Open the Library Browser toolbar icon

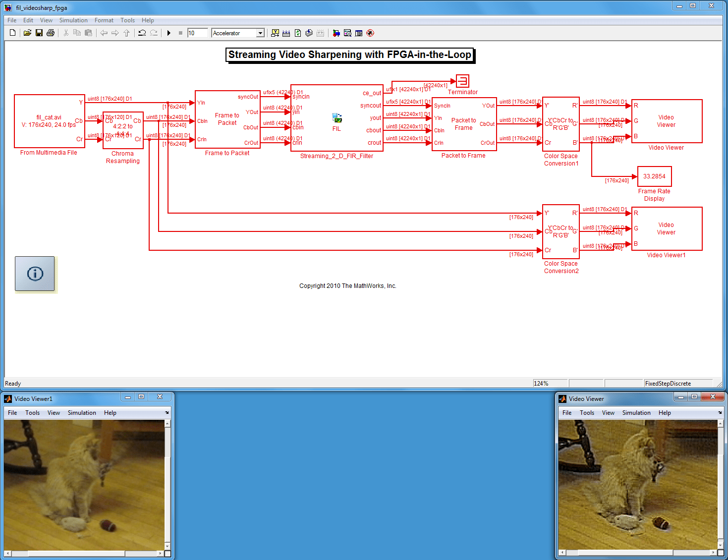pos(336,33)
